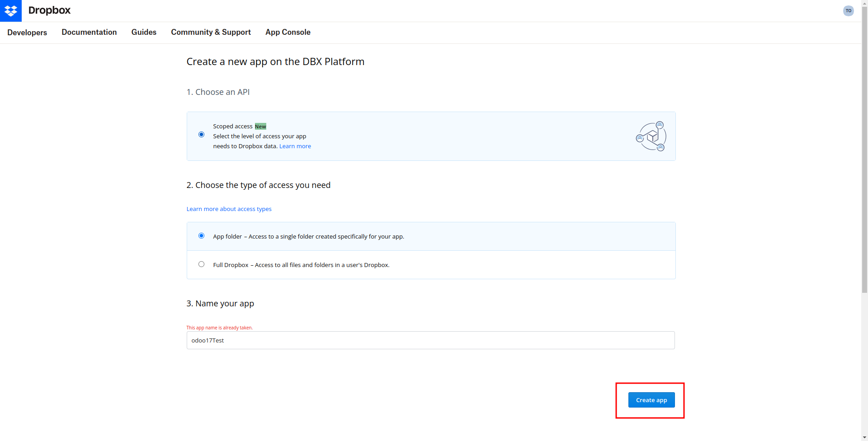Viewport: 868px width, 441px height.
Task: Go to Documentation in the nav bar
Action: tap(89, 32)
